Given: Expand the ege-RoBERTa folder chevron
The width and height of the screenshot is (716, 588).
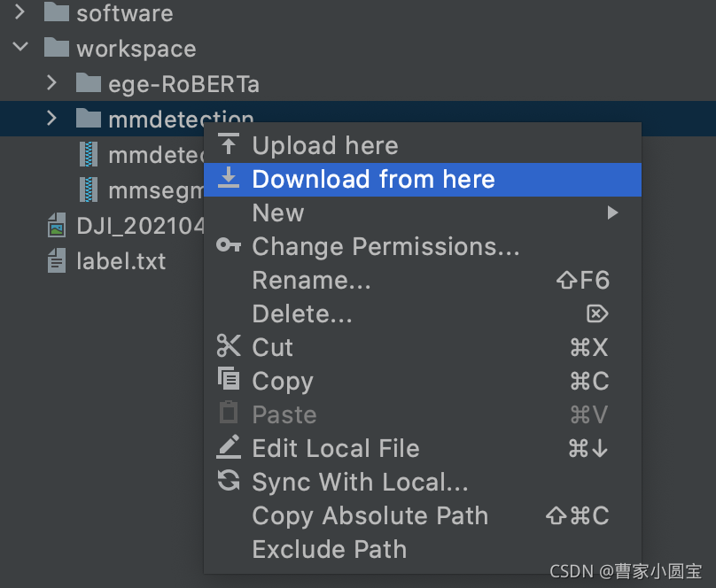Looking at the screenshot, I should click(51, 82).
